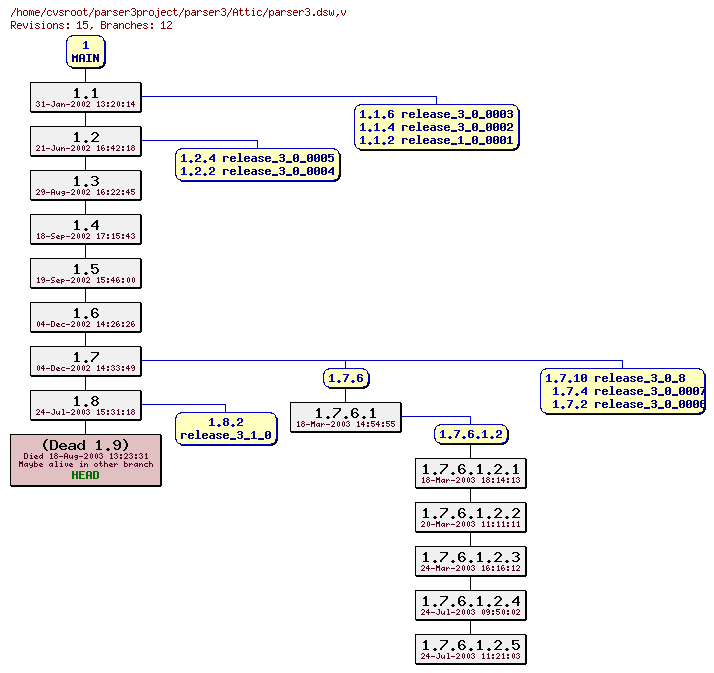The height and width of the screenshot is (673, 714).
Task: Click the green HEAD label
Action: tap(85, 475)
